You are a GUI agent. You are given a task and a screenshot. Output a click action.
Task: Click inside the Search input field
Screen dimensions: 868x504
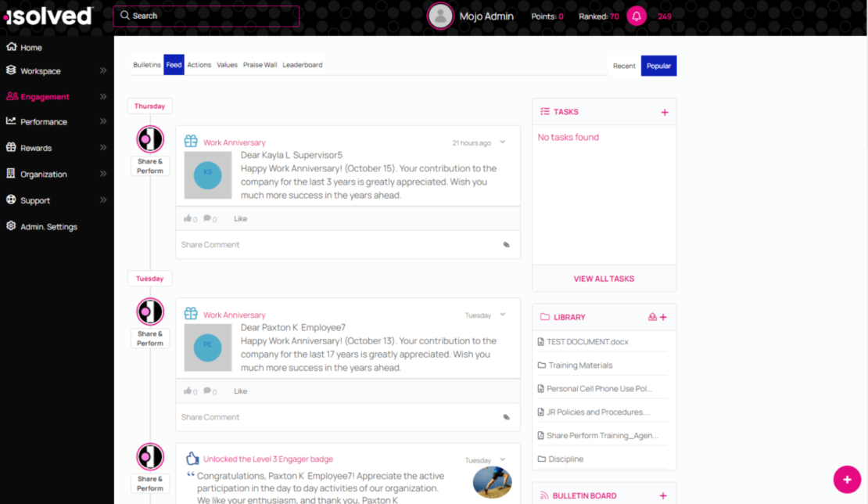click(x=206, y=16)
